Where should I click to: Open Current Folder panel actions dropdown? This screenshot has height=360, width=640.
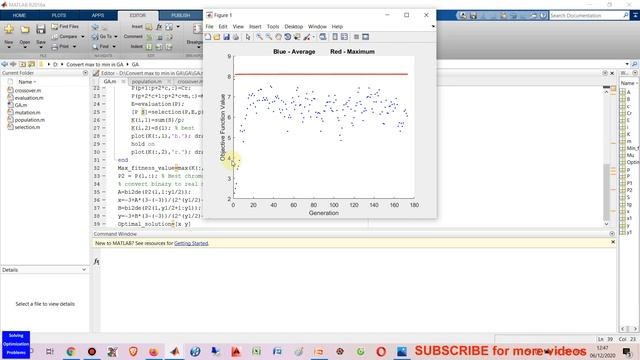pos(85,73)
